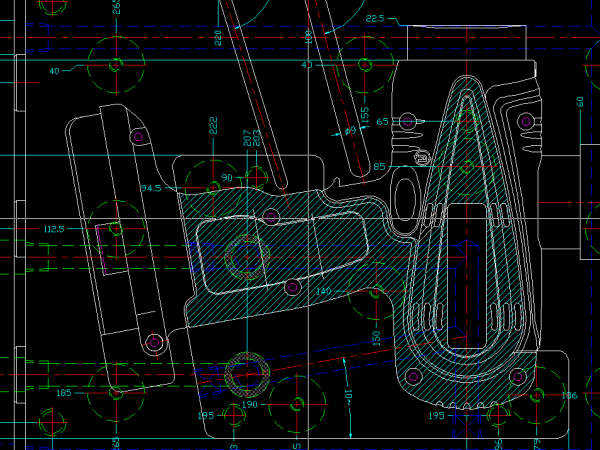Pick the 140 dimension text
Image resolution: width=600 pixels, height=450 pixels.
(x=323, y=291)
